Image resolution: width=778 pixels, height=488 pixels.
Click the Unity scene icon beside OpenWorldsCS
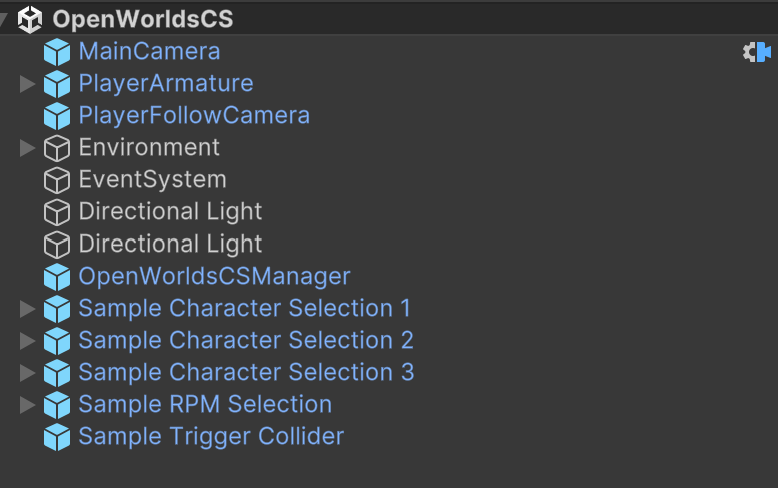pyautogui.click(x=30, y=19)
